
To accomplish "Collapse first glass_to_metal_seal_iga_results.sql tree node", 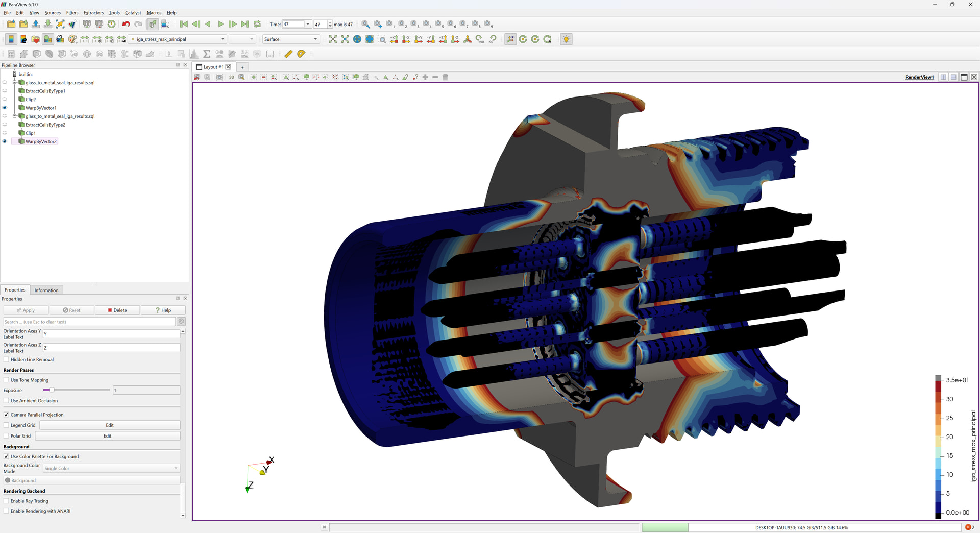I will (15, 82).
